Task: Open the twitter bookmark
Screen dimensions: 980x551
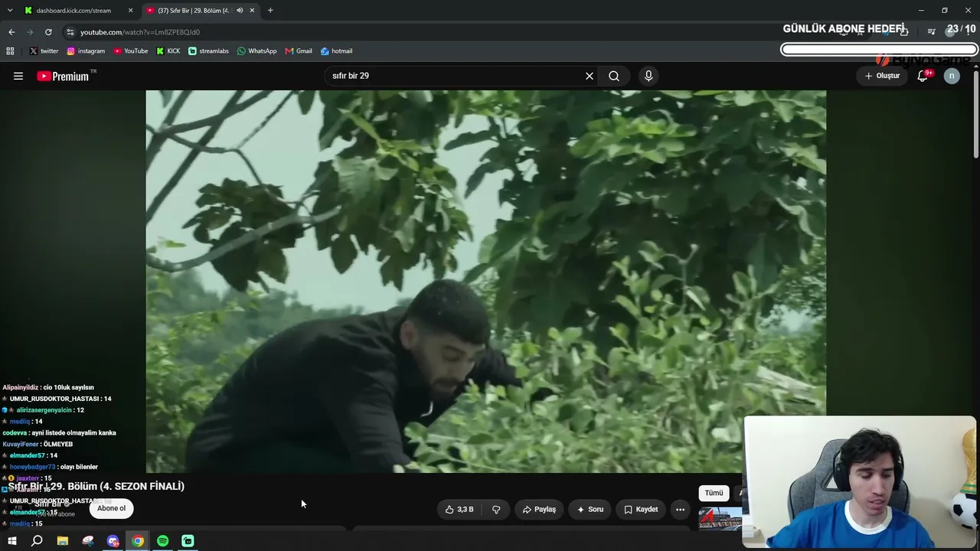Action: point(44,51)
